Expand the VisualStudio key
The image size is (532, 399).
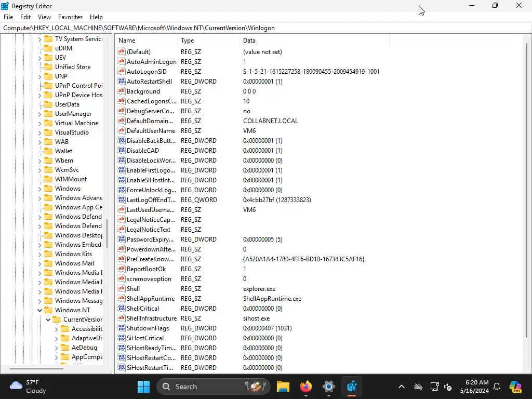coord(39,132)
